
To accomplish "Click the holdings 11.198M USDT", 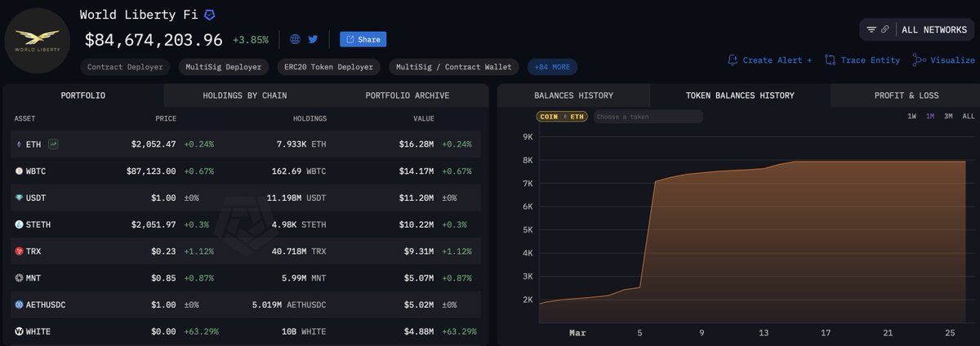I will (296, 198).
